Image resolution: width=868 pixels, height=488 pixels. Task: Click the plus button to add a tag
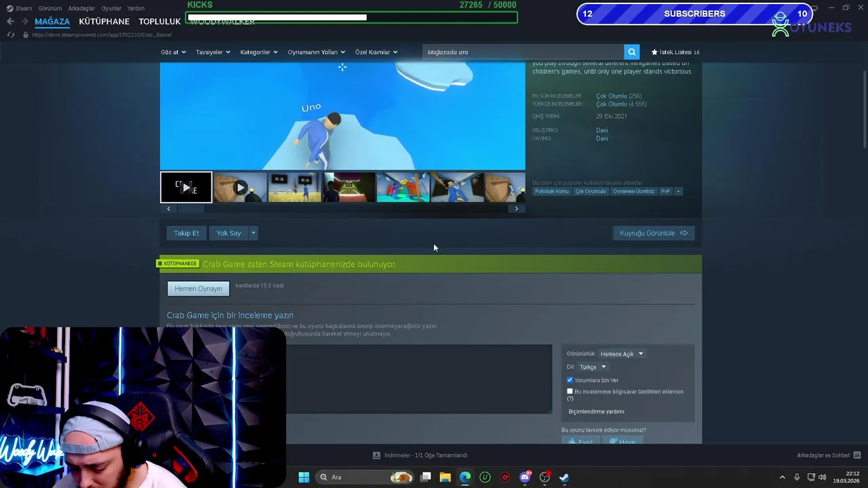[x=678, y=191]
